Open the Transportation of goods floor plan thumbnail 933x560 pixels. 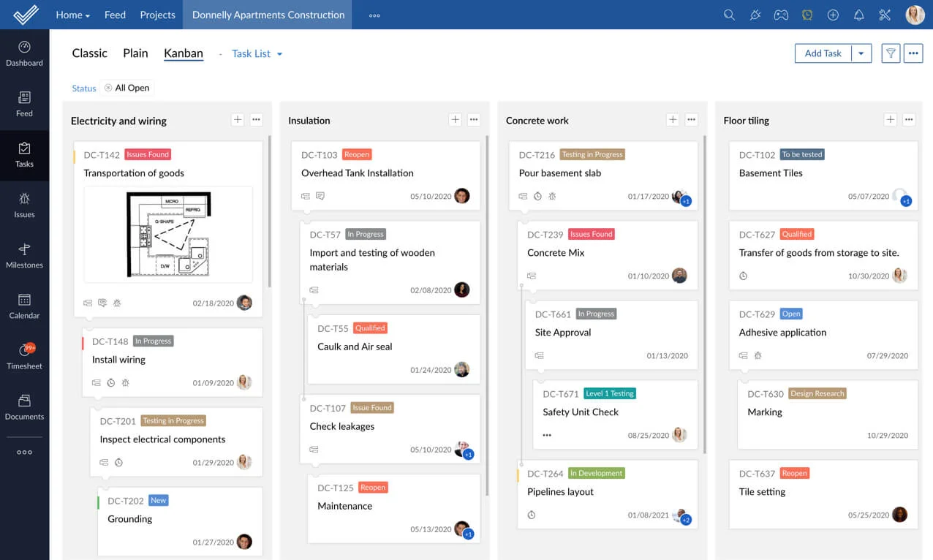pyautogui.click(x=168, y=234)
